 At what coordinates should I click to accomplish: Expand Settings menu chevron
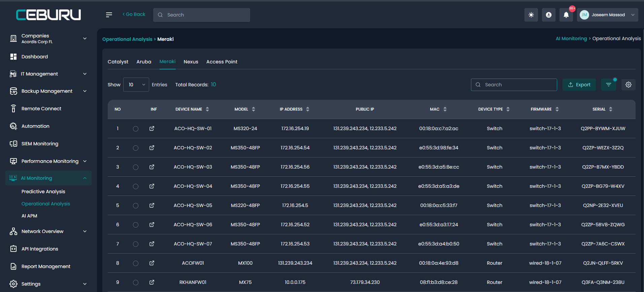point(85,284)
